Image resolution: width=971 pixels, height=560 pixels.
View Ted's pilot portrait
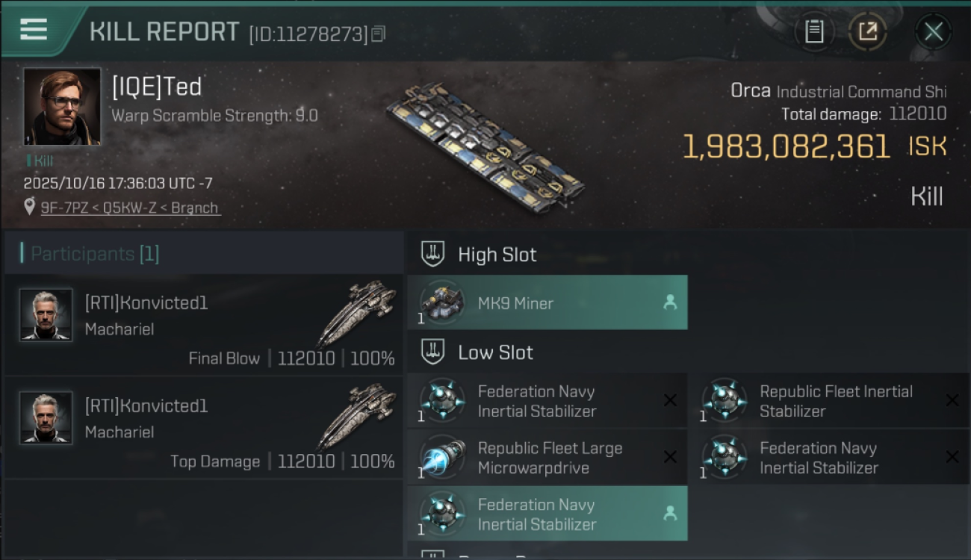tap(62, 106)
